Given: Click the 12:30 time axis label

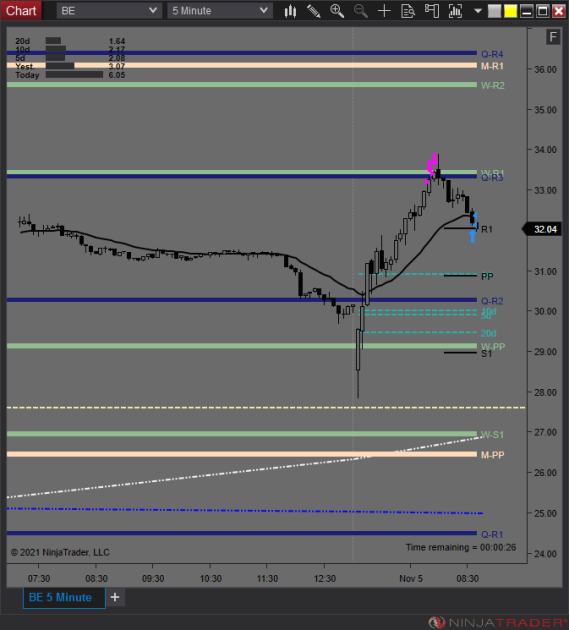Looking at the screenshot, I should coord(325,579).
